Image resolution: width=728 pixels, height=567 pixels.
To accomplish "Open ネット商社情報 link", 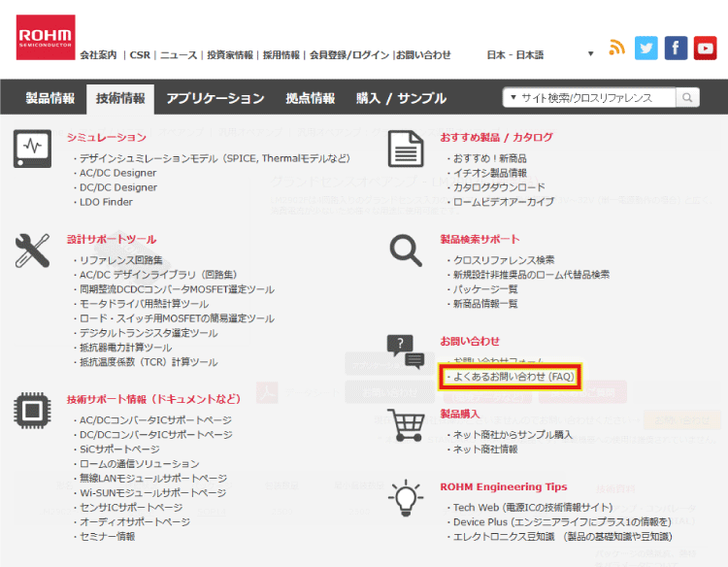I will (x=485, y=450).
